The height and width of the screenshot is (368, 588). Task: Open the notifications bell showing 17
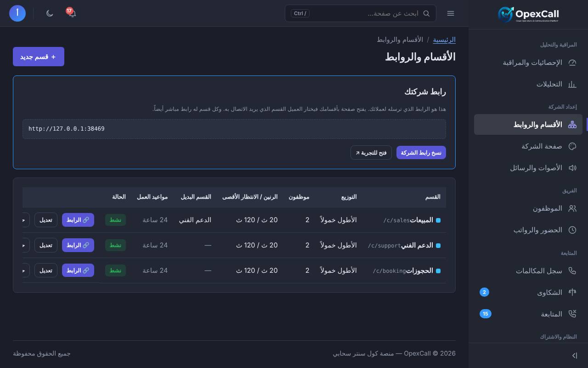click(x=72, y=13)
